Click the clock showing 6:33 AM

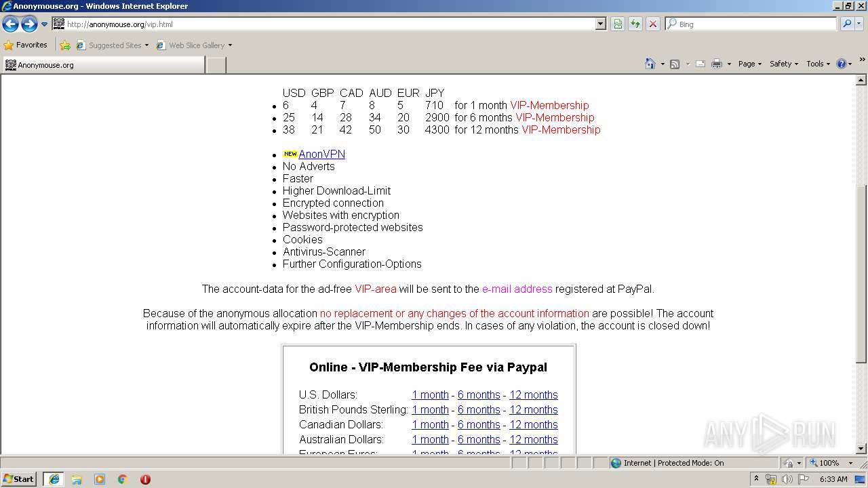click(833, 479)
